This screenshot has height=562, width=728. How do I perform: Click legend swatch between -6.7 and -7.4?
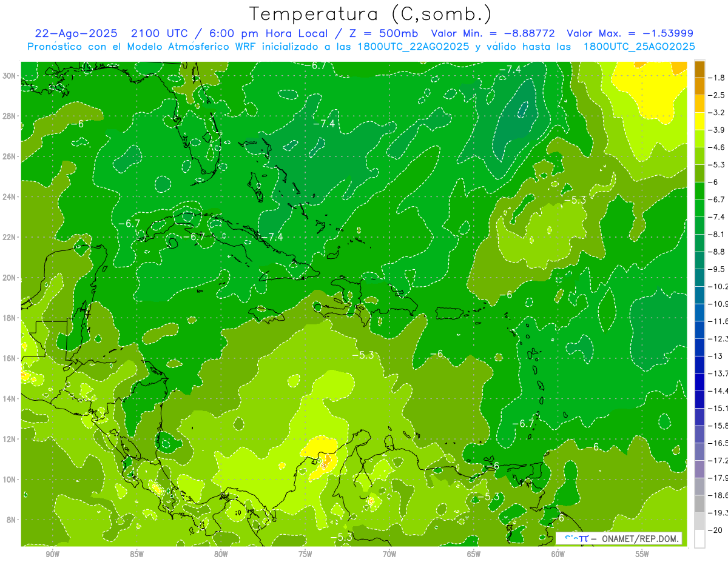tap(699, 208)
